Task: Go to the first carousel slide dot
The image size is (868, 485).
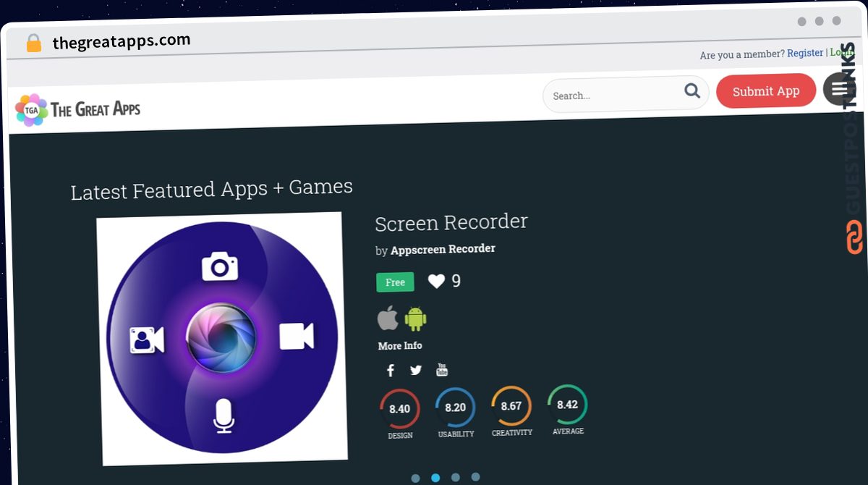Action: click(415, 478)
